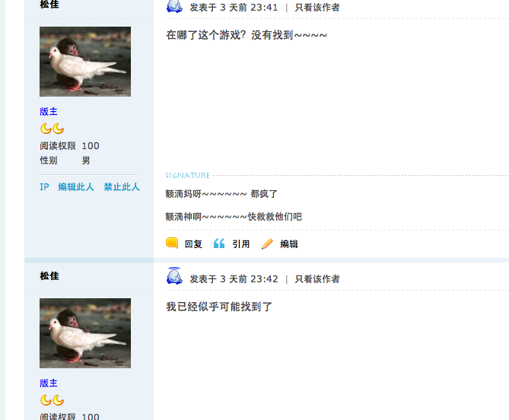509x420 pixels.
Task: Click the blue quote marks icon
Action: click(x=219, y=243)
